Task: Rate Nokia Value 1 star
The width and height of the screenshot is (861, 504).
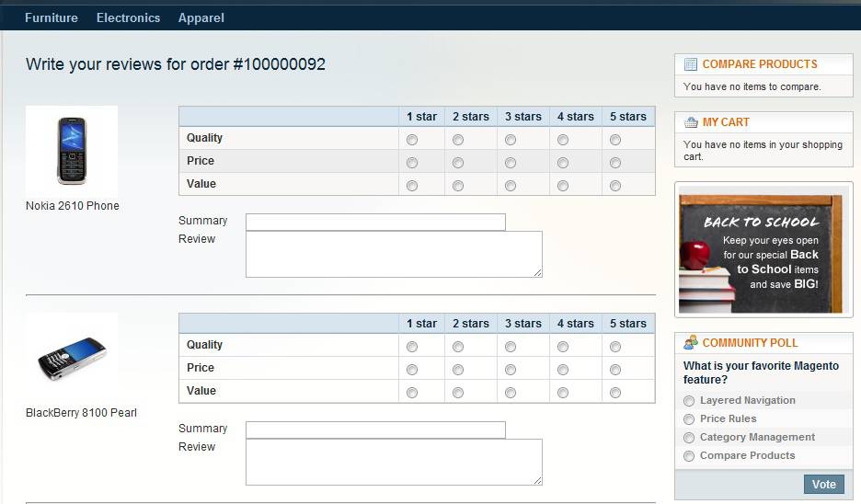Action: pos(412,186)
